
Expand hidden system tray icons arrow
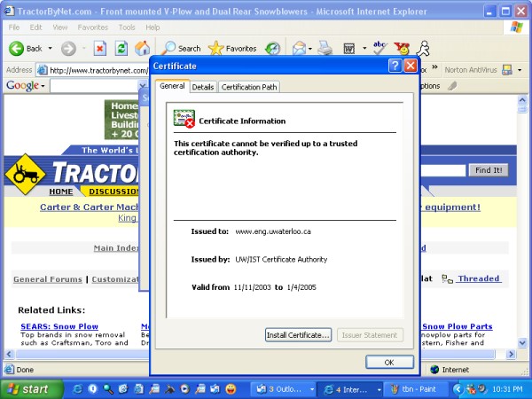pyautogui.click(x=458, y=389)
